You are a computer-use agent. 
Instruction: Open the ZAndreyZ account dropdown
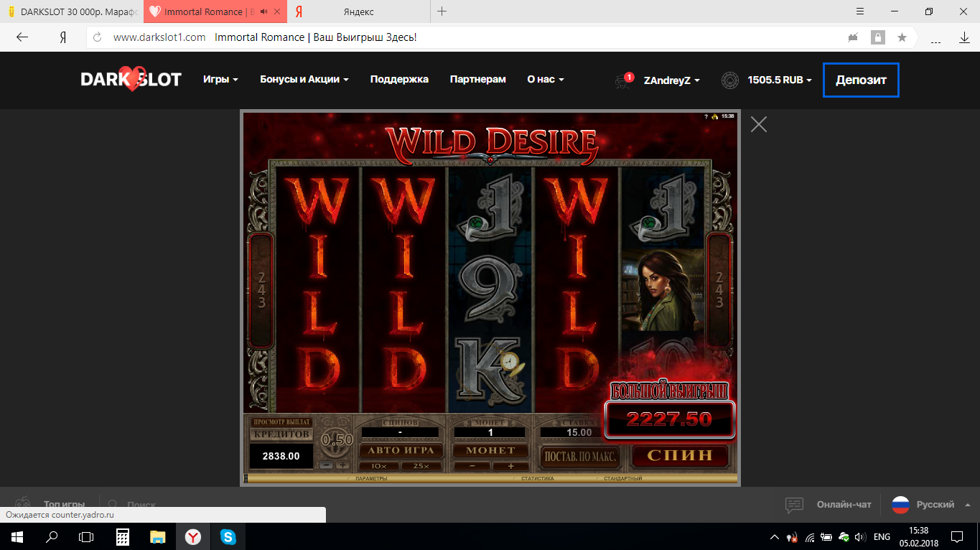pyautogui.click(x=672, y=80)
